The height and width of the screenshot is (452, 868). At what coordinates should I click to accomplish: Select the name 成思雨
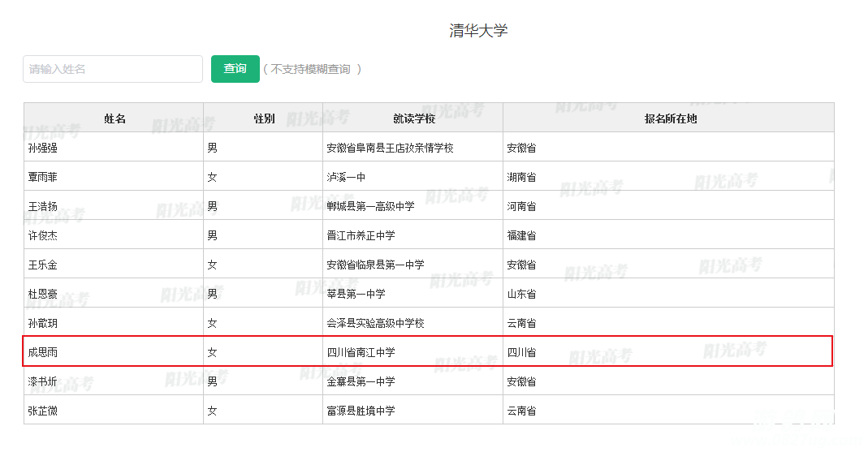pyautogui.click(x=42, y=352)
